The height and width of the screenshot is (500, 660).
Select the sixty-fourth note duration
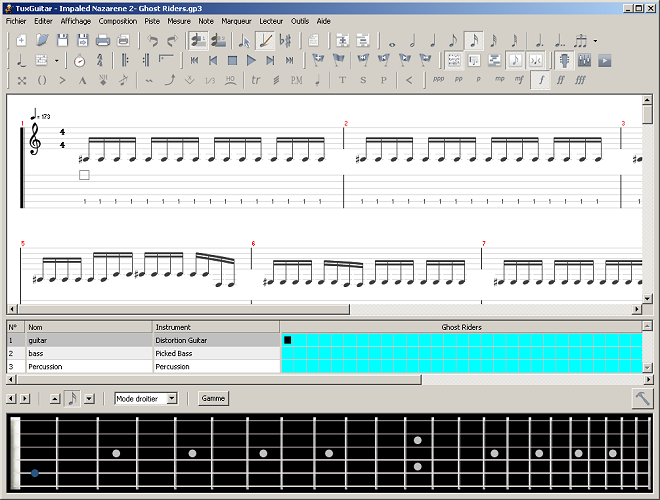tap(514, 41)
